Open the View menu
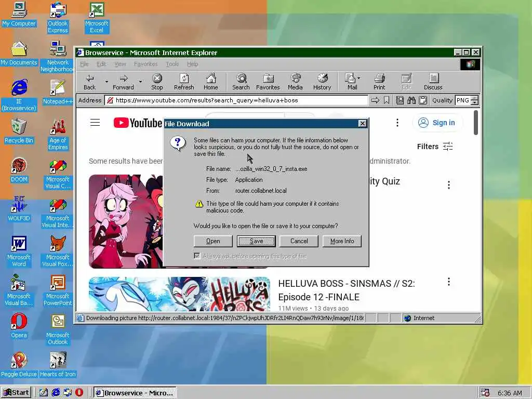 (x=120, y=64)
